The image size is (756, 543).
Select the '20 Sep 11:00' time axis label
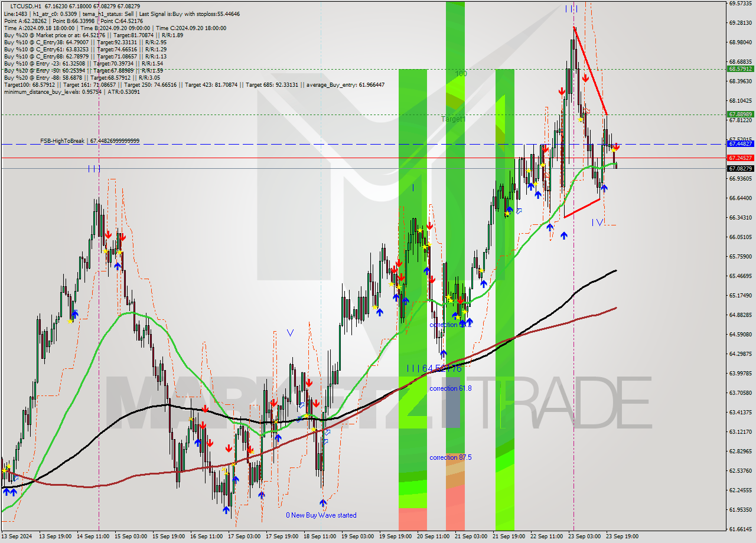click(434, 537)
